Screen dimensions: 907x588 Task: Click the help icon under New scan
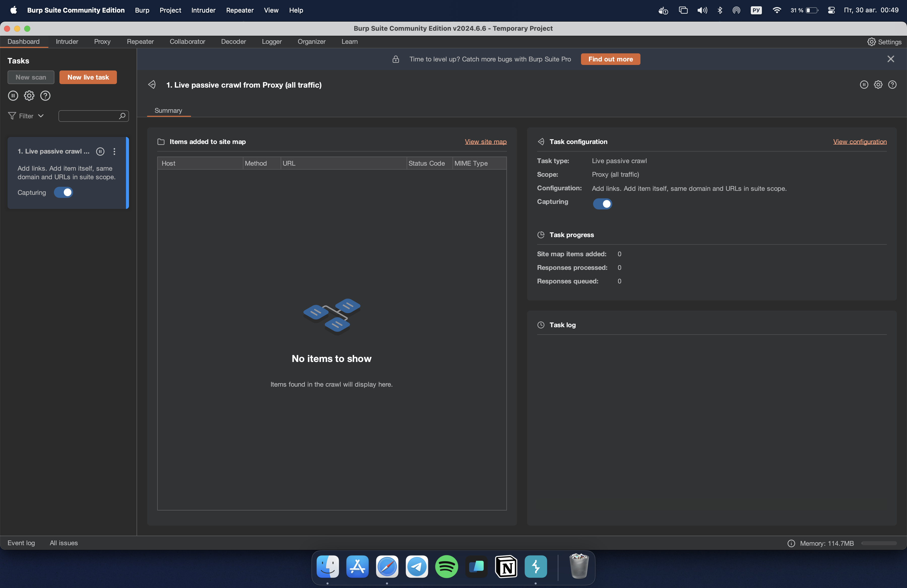point(45,96)
